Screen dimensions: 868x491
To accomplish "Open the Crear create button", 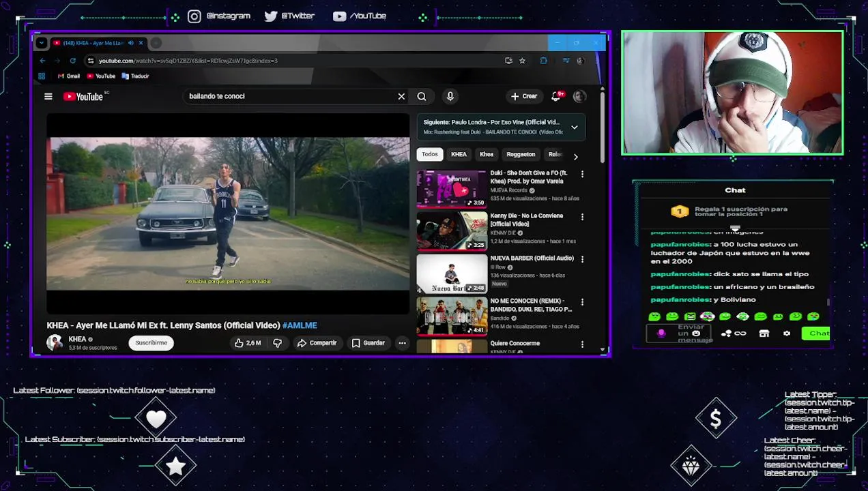I will point(524,96).
